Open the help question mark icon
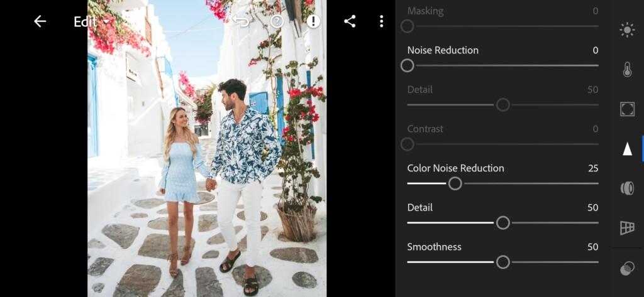This screenshot has height=297, width=644. pos(277,21)
